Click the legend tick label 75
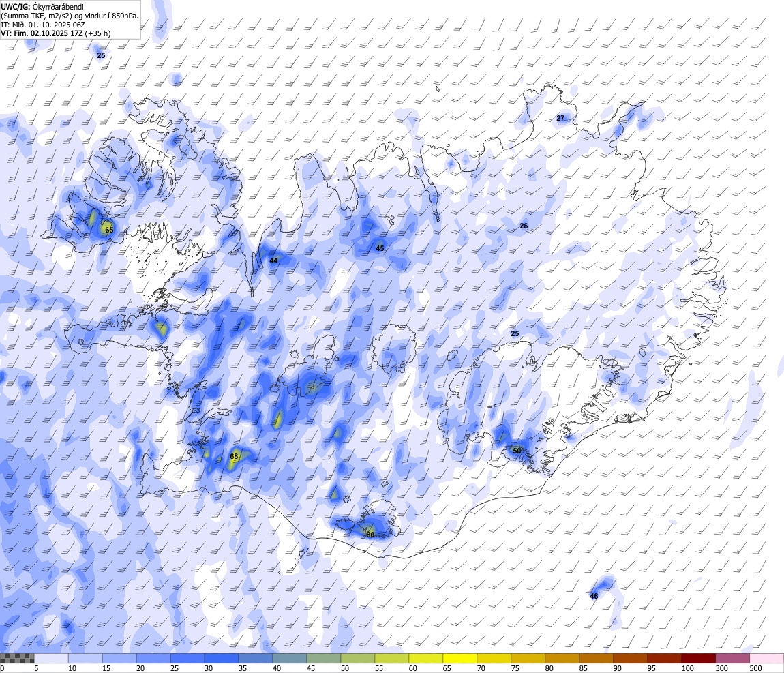Screen dimensions: 784x673 (x=515, y=668)
